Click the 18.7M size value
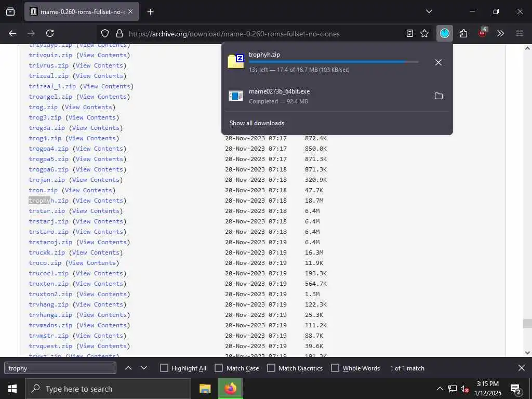The image size is (532, 399). pos(314,201)
